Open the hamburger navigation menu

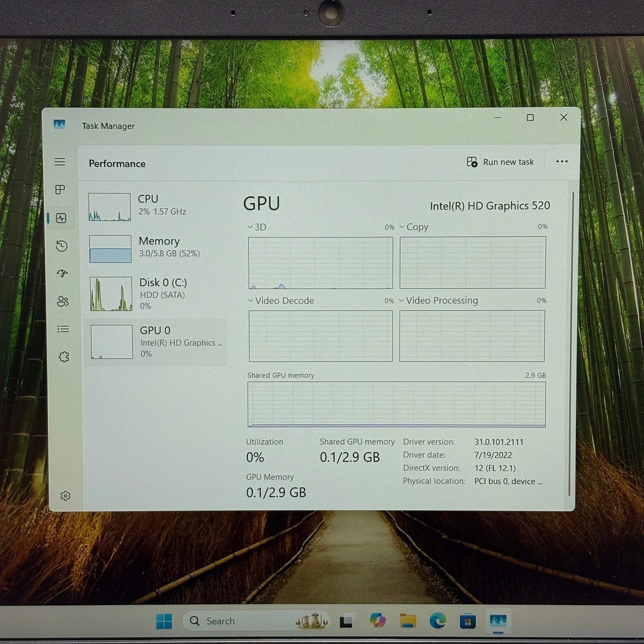pyautogui.click(x=60, y=162)
